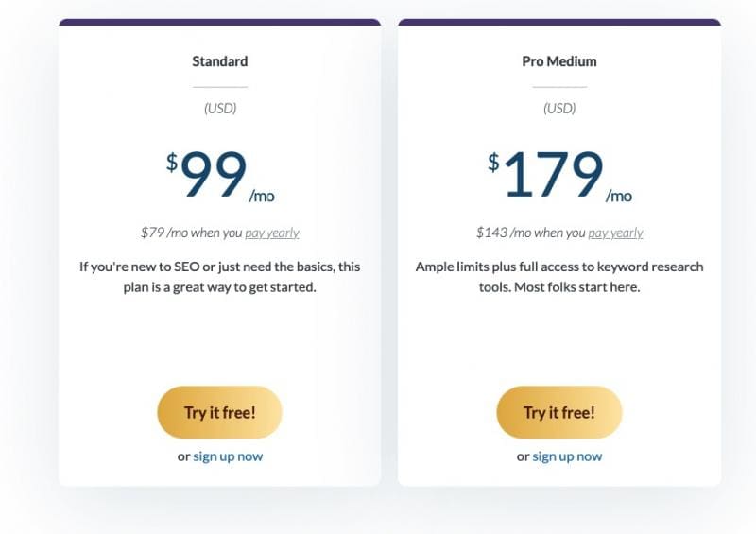This screenshot has height=534, width=756.
Task: Open "sign up now" link in Standard card
Action: (x=228, y=456)
